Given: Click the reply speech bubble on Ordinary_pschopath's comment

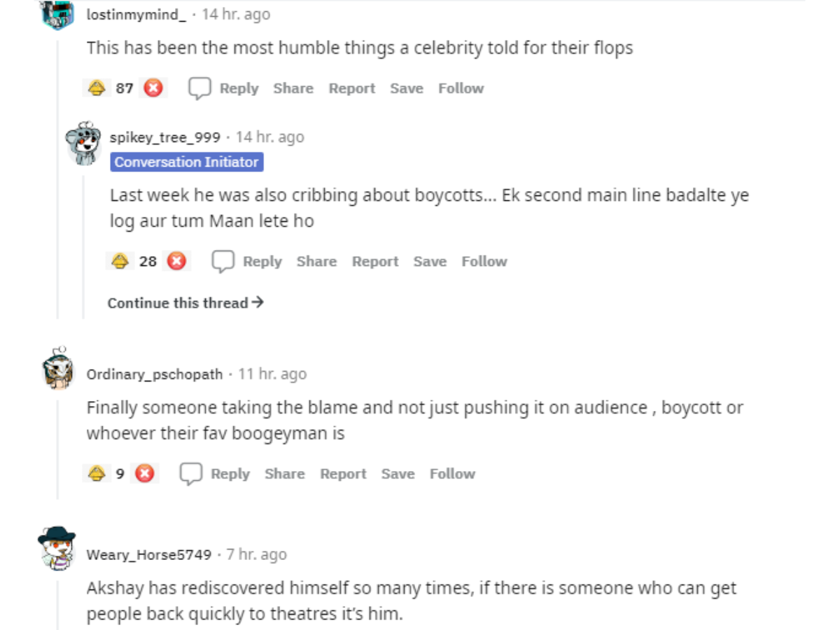Looking at the screenshot, I should coord(189,473).
